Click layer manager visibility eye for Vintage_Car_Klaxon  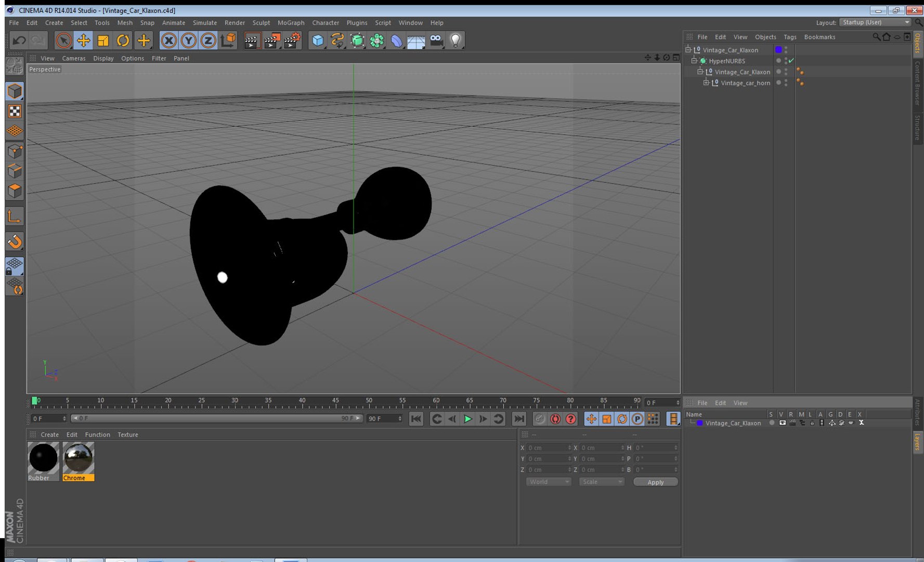[783, 423]
